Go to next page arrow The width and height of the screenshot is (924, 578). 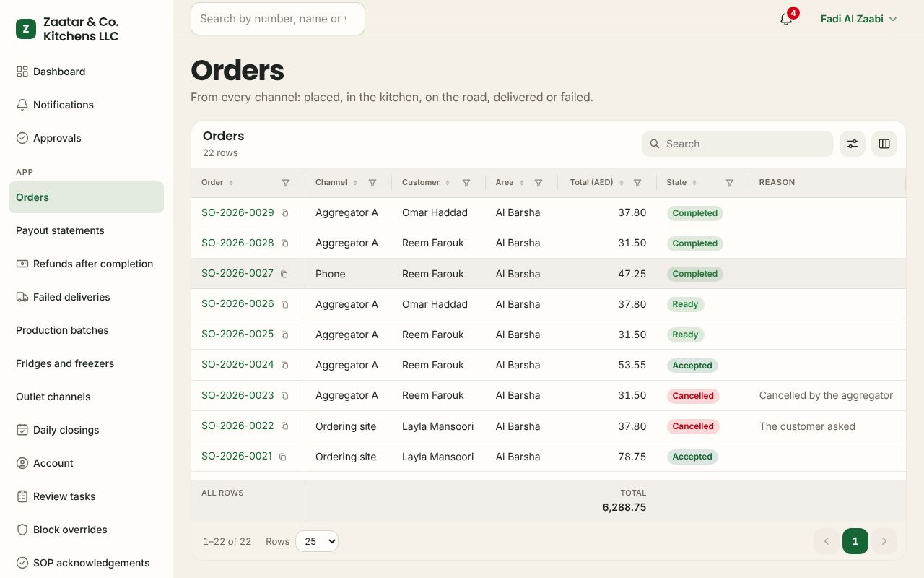884,541
